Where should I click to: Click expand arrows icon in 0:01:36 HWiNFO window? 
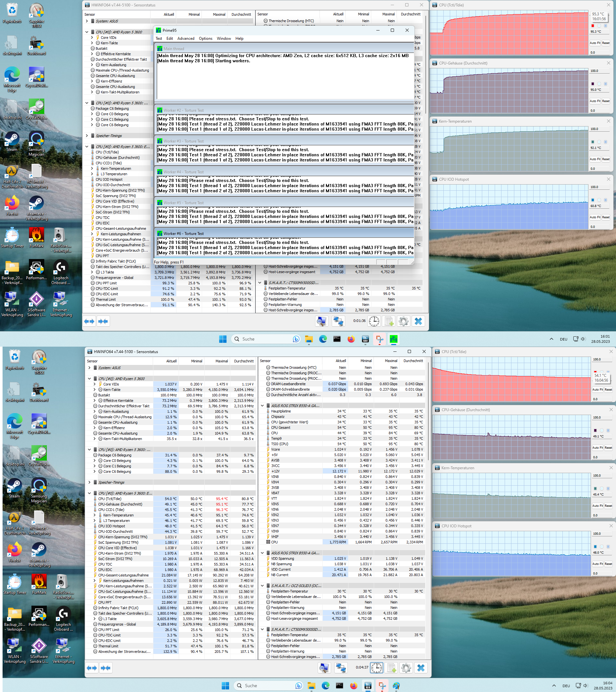[x=90, y=321]
